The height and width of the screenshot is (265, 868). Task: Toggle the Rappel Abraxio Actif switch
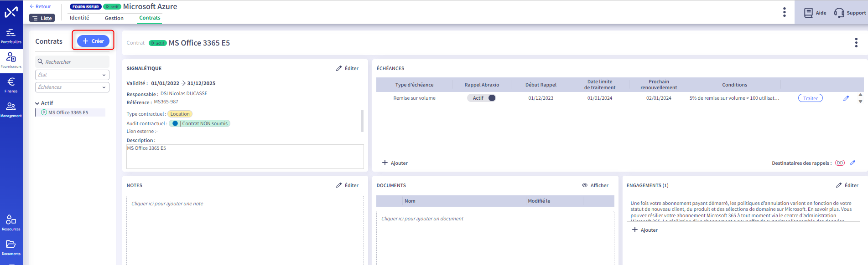(481, 98)
